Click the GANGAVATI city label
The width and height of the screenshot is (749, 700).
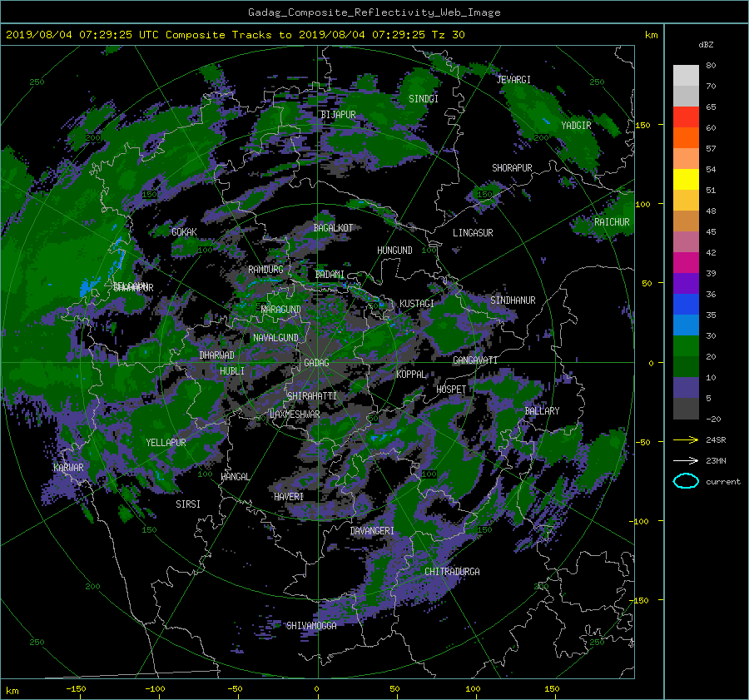click(475, 360)
